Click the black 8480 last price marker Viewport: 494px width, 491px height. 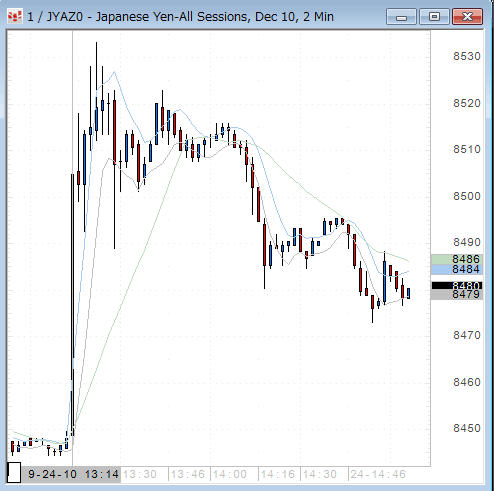coord(457,286)
